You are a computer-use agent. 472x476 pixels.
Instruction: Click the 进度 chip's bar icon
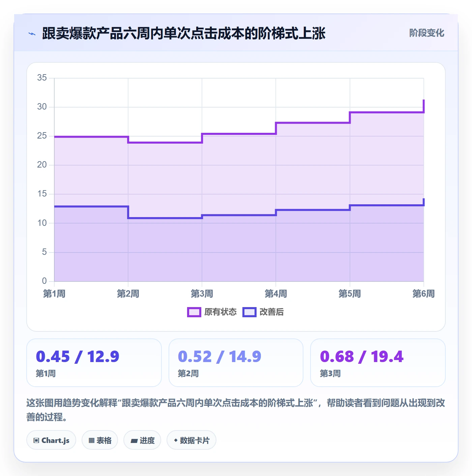pyautogui.click(x=134, y=441)
